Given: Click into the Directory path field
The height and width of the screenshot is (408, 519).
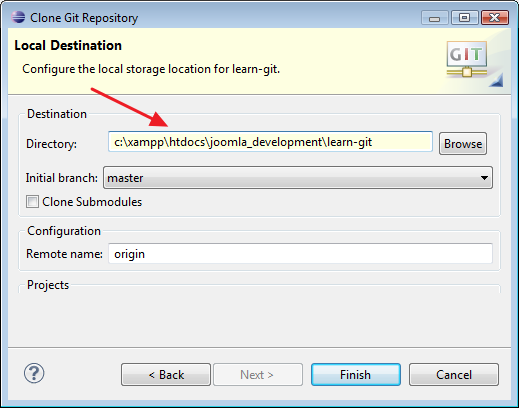Looking at the screenshot, I should coord(270,142).
